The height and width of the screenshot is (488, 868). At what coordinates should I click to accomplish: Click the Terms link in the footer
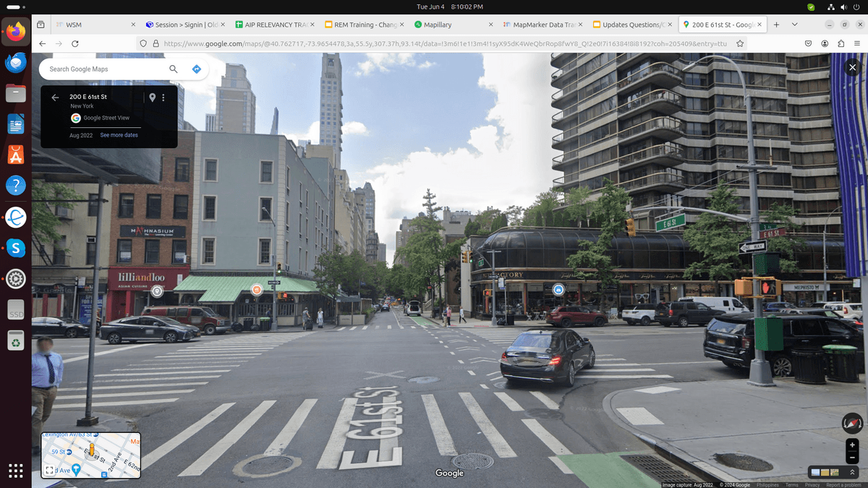(792, 485)
